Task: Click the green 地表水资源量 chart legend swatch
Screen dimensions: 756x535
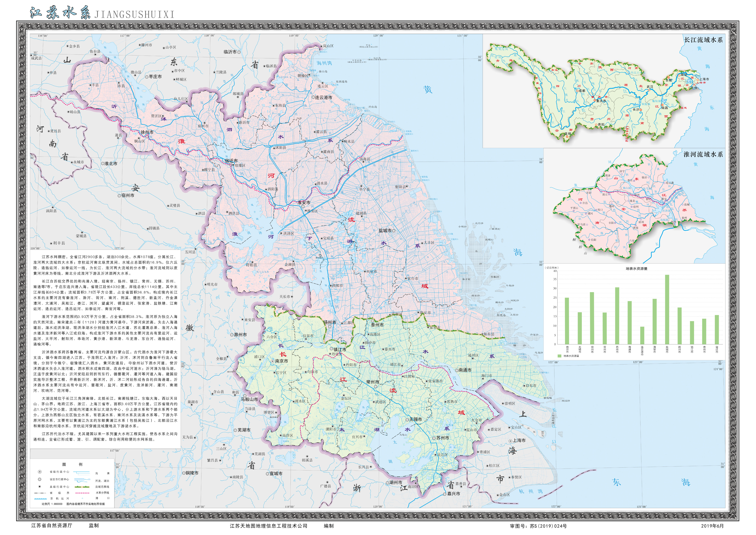Action: (559, 356)
